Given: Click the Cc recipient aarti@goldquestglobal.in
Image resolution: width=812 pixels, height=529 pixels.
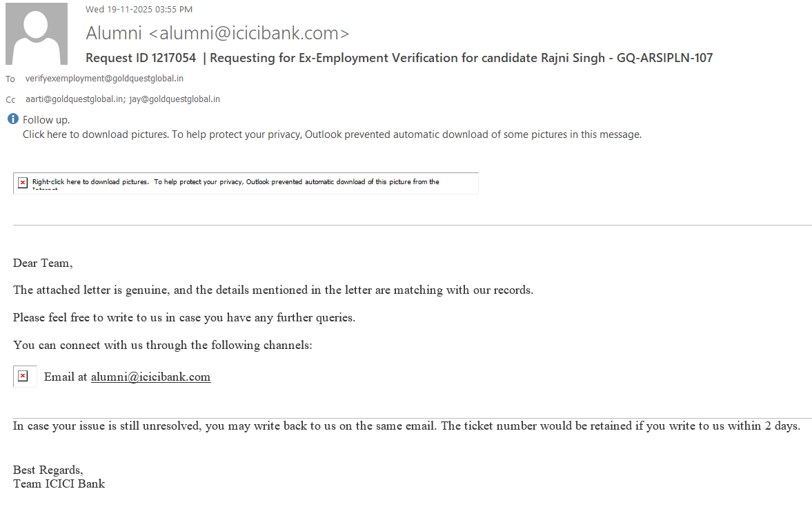Looking at the screenshot, I should click(75, 99).
